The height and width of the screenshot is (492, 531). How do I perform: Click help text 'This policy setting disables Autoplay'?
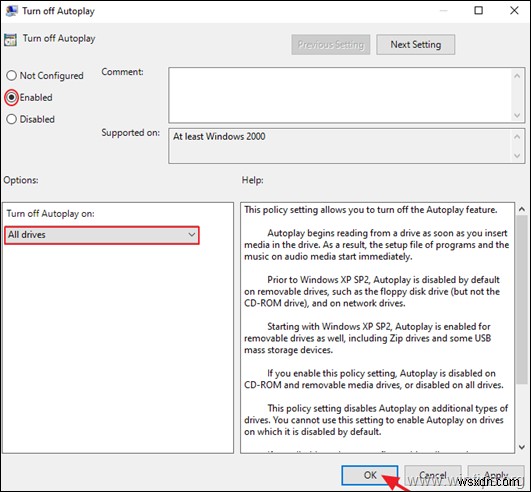(x=342, y=408)
